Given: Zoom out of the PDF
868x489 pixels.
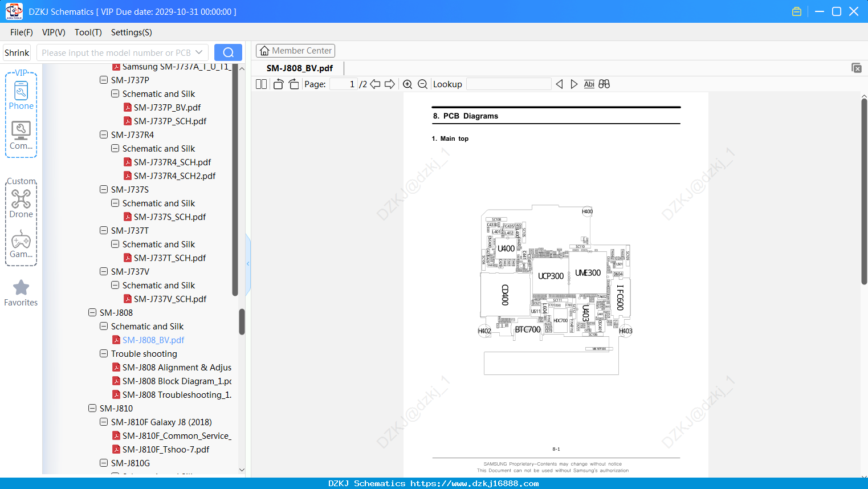Looking at the screenshot, I should [422, 84].
